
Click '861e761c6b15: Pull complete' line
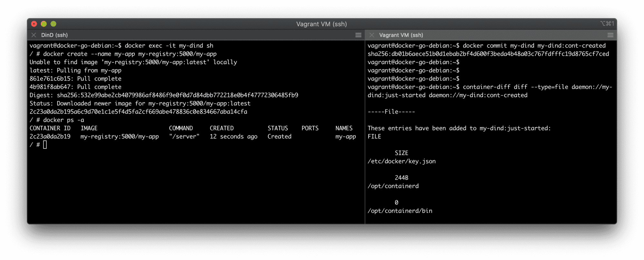76,79
